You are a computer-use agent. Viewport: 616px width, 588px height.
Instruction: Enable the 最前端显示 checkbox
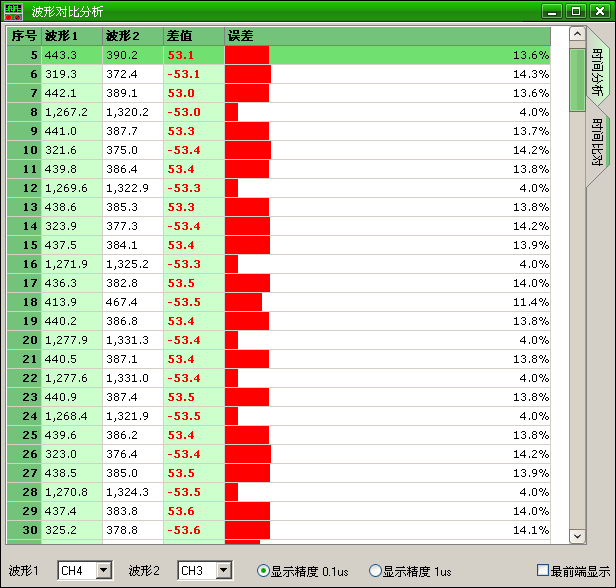(543, 571)
